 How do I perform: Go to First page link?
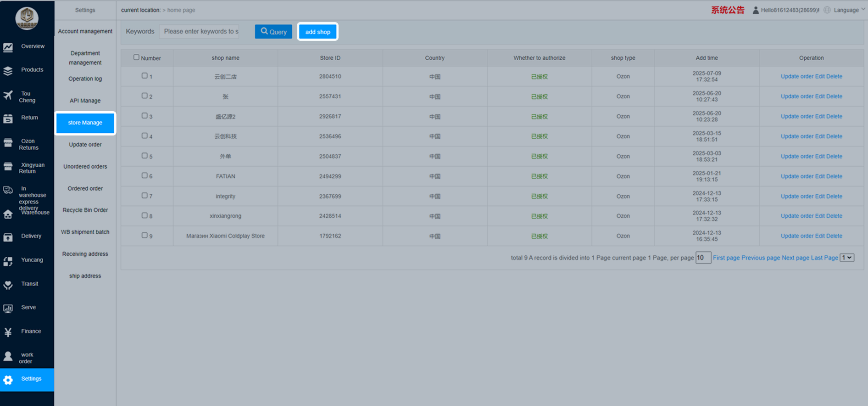click(726, 258)
